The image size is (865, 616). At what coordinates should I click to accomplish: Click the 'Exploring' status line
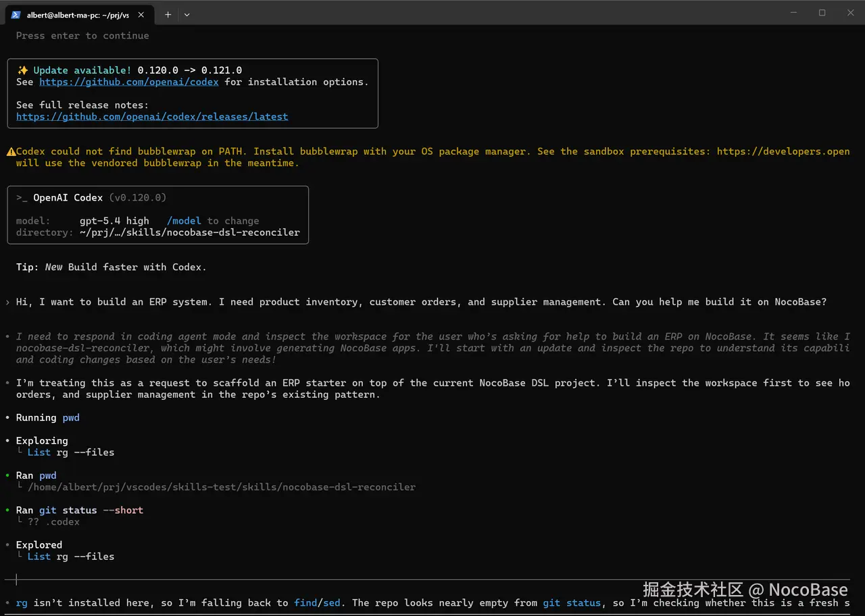click(x=42, y=441)
